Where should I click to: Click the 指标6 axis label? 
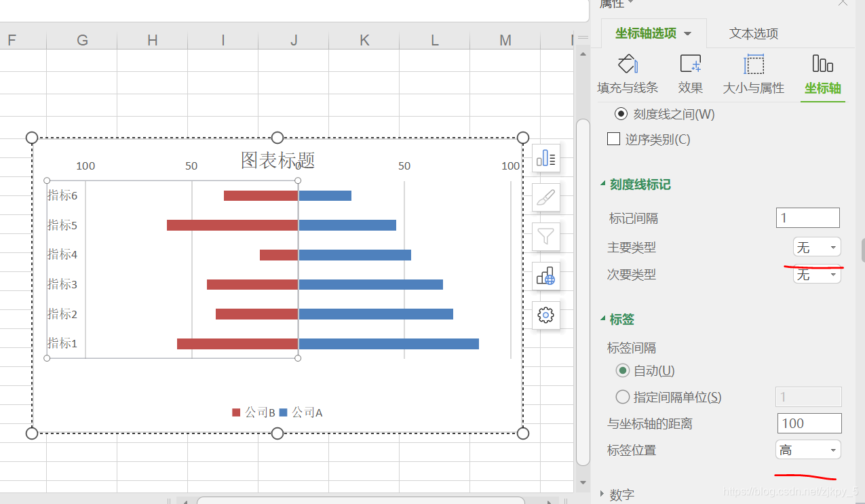point(62,195)
